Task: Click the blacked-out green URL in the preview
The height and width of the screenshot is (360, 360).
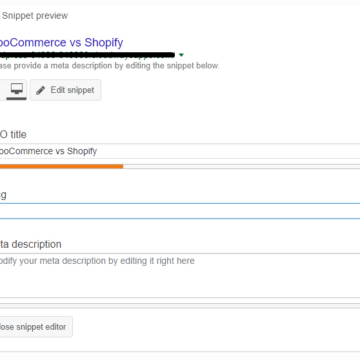Action: click(x=87, y=55)
